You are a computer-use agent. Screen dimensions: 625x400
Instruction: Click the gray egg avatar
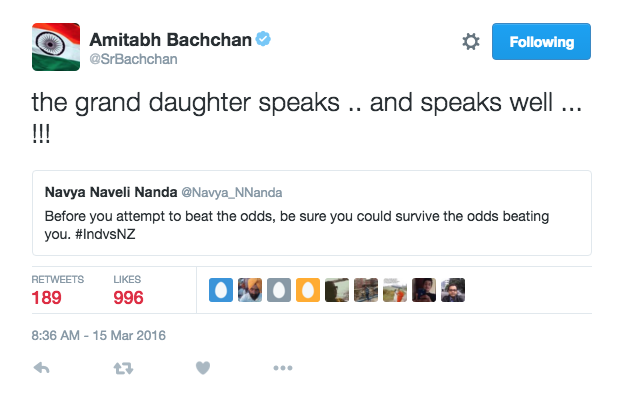click(280, 290)
